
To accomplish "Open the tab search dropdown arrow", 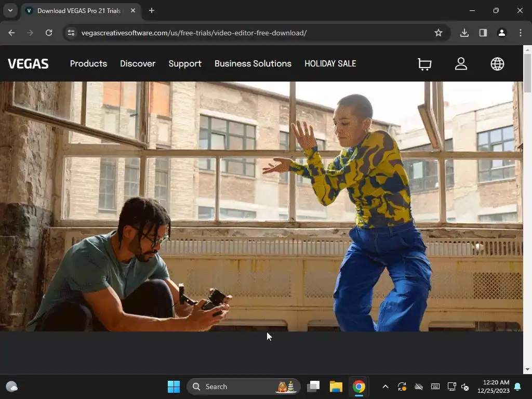I will pos(10,10).
